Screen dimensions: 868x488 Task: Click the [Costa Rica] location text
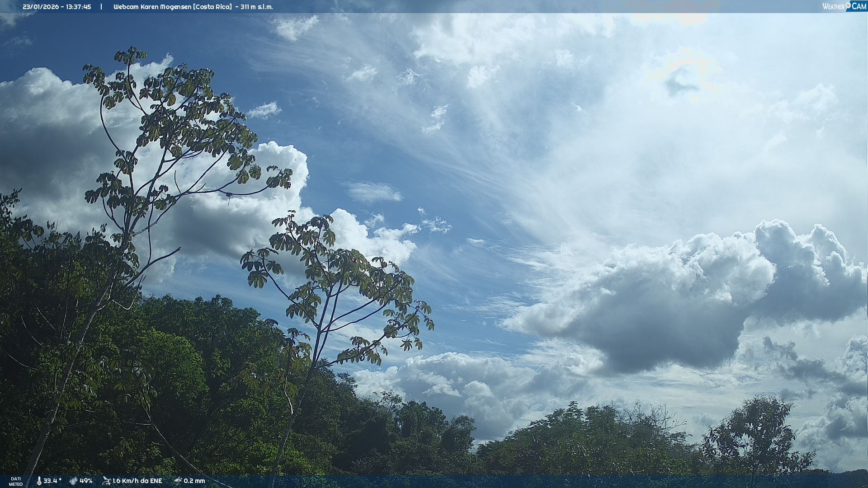212,7
